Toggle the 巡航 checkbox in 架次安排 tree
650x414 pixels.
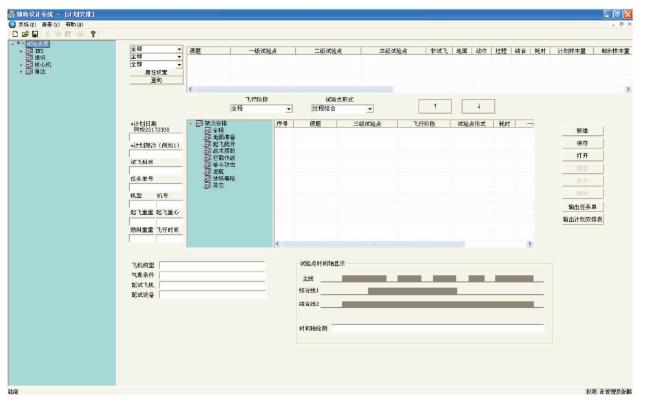[x=208, y=171]
